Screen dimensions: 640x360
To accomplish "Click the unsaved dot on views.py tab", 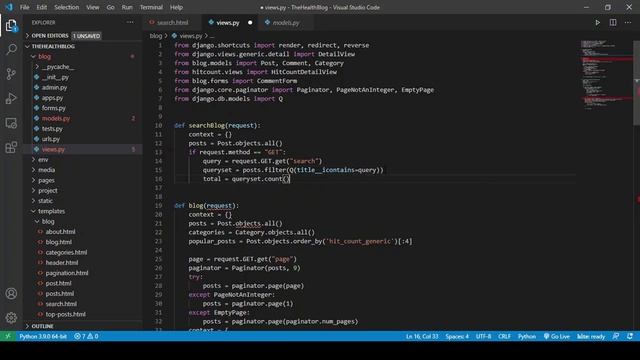I will [x=250, y=23].
